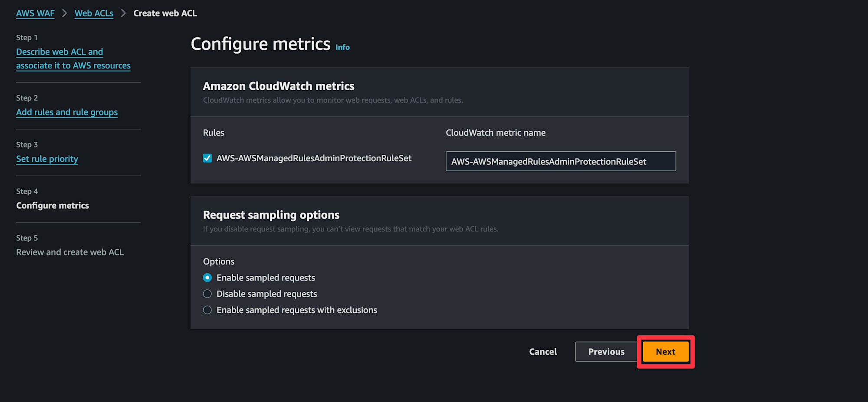The height and width of the screenshot is (402, 868).
Task: Go to Add rules and rule groups step
Action: (67, 112)
